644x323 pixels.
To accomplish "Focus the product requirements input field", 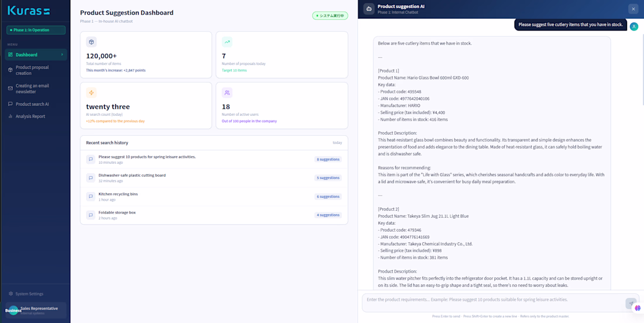I will point(493,303).
